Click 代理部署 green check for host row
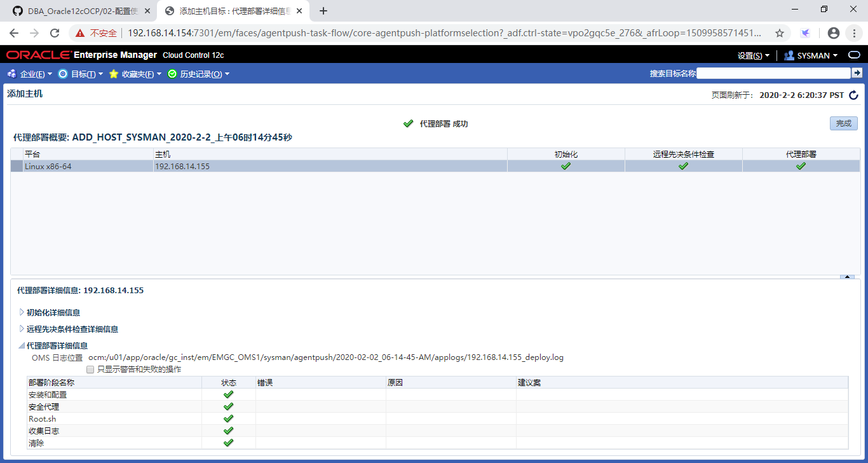Image resolution: width=868 pixels, height=463 pixels. 801,166
